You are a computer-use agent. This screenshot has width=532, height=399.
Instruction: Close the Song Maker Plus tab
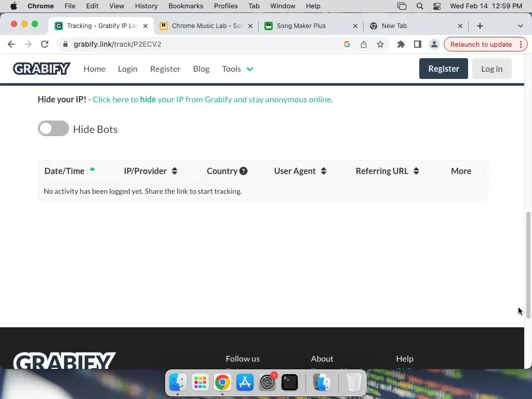(355, 26)
